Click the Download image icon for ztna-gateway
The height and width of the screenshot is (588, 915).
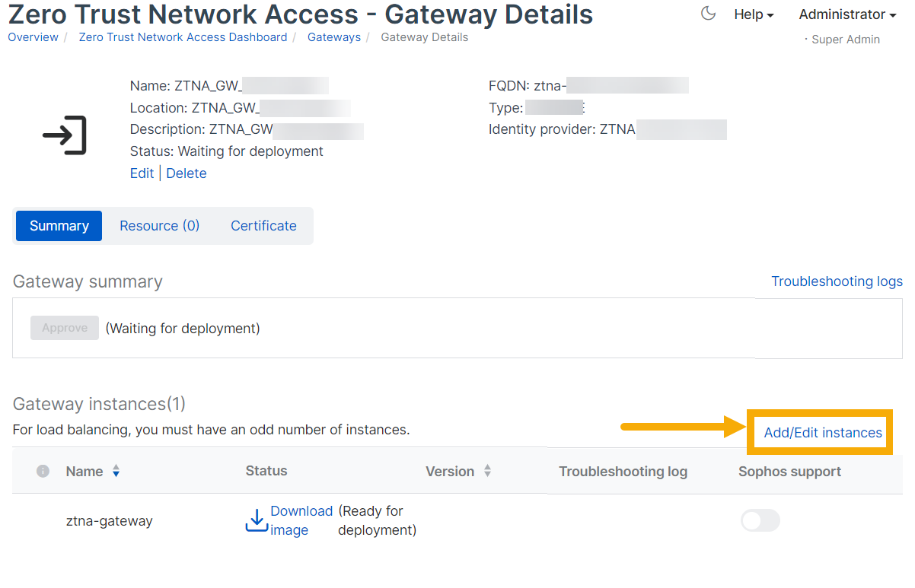(257, 520)
